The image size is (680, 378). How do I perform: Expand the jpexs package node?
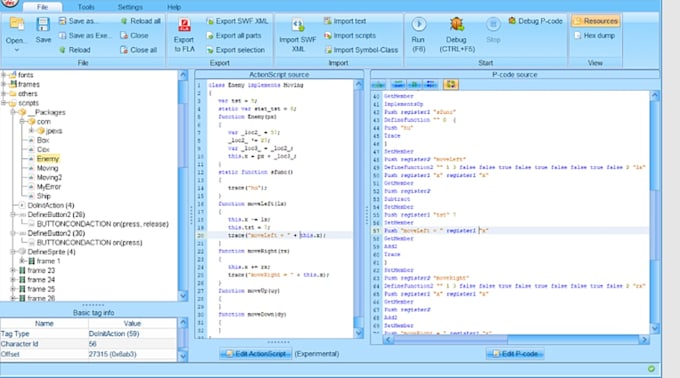pyautogui.click(x=31, y=130)
